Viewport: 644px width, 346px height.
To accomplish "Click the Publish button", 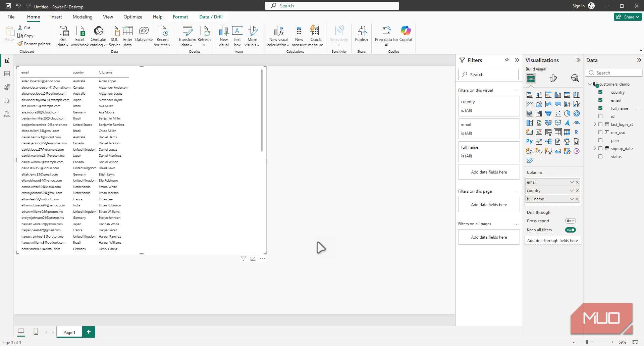I will [x=361, y=34].
